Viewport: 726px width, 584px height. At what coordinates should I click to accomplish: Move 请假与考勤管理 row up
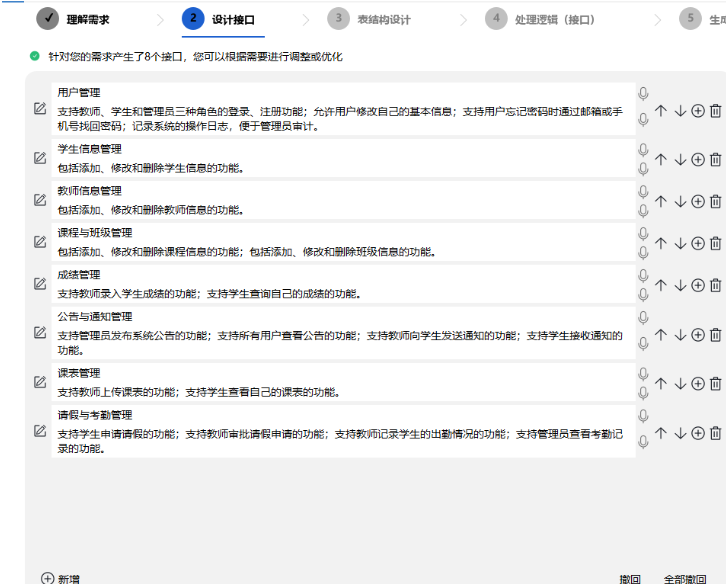[660, 433]
